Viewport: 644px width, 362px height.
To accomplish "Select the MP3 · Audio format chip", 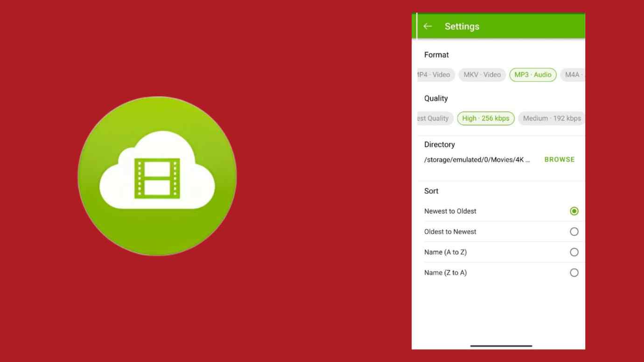I will (532, 75).
